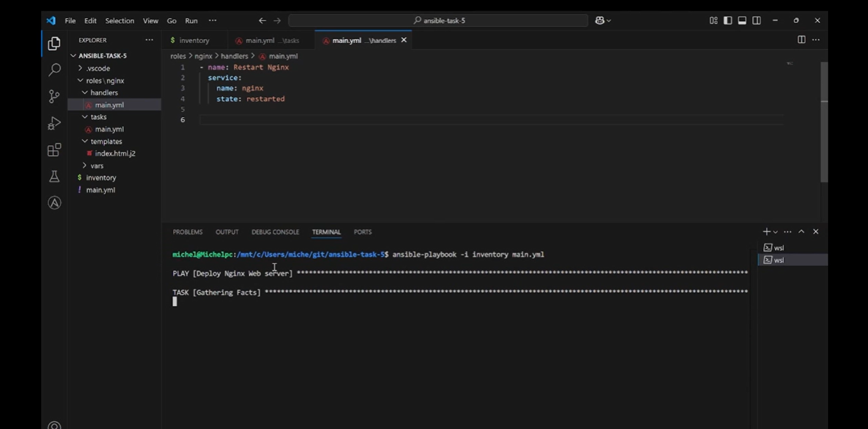This screenshot has width=868, height=429.
Task: Collapse the templates folder
Action: click(115, 142)
